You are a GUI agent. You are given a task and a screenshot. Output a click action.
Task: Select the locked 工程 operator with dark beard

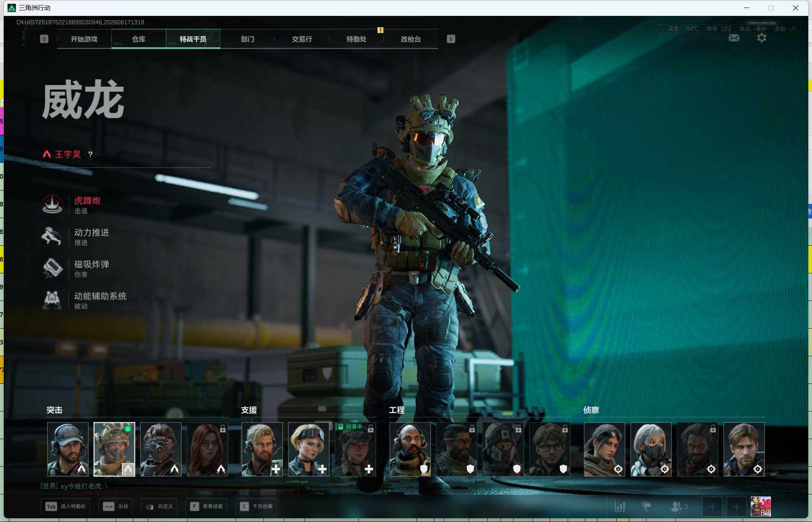(457, 449)
